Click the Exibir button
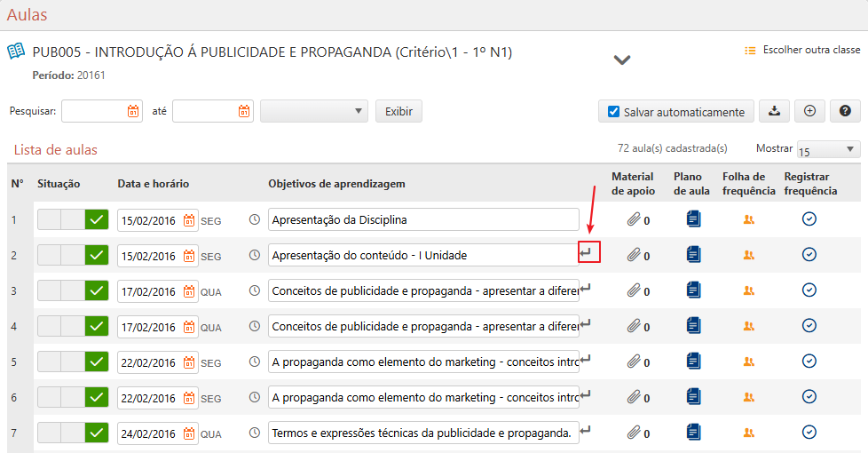Screen dimensions: 868x453 coord(398,111)
